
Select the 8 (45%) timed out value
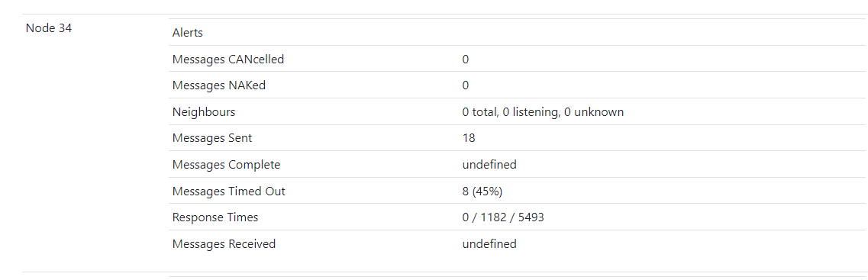(482, 191)
